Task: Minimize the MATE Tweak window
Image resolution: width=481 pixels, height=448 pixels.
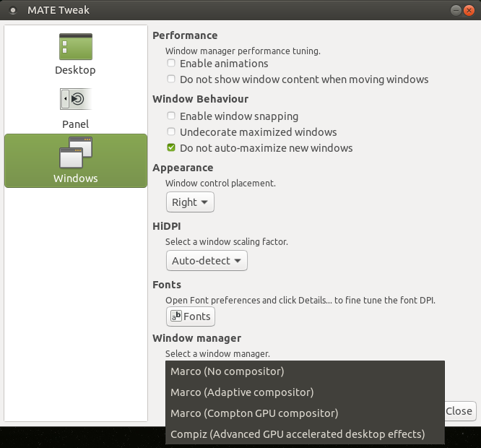Action: tap(456, 11)
